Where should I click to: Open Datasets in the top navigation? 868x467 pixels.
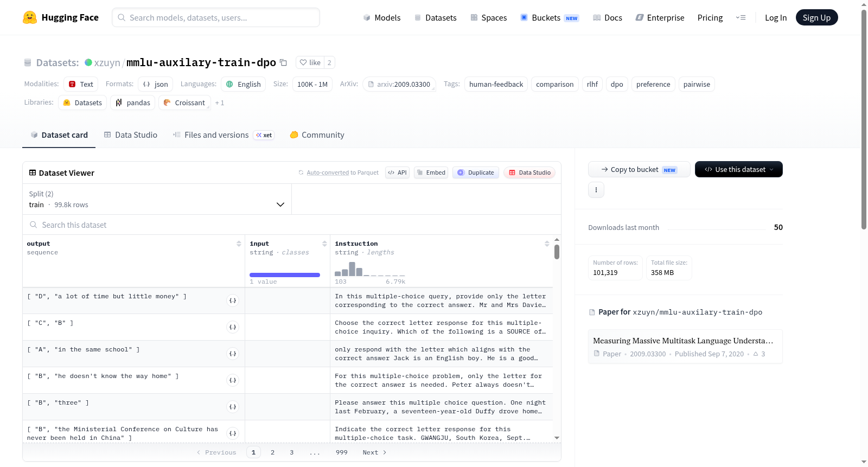tap(436, 17)
